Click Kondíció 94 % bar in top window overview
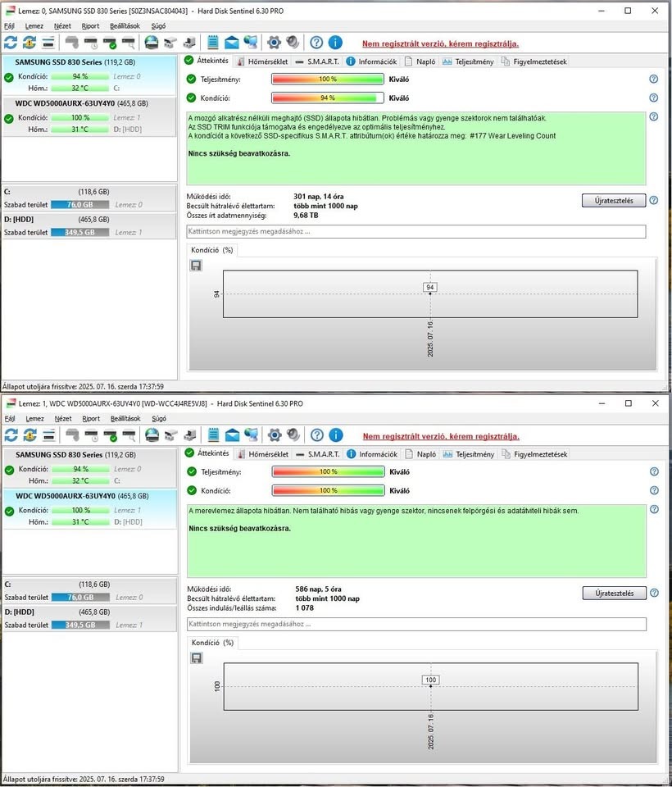The image size is (672, 787). [328, 98]
